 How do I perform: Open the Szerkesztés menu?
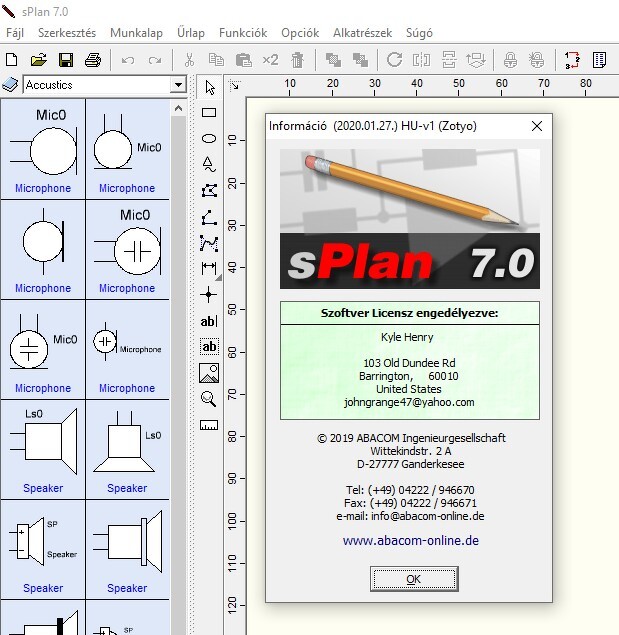67,33
